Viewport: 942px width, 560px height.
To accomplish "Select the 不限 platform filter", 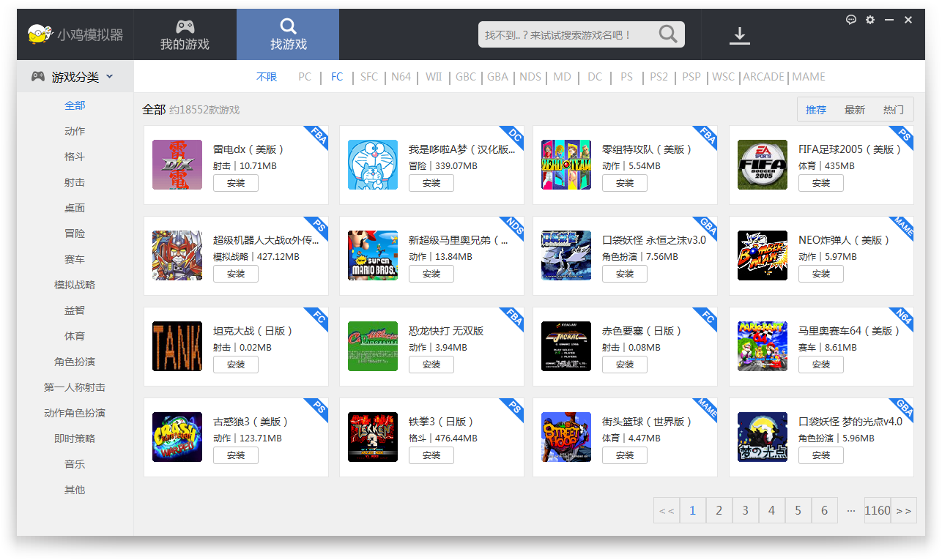I will [267, 77].
